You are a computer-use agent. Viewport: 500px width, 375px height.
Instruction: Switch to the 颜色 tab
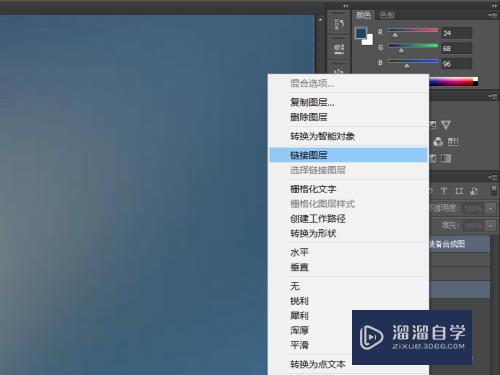tap(363, 15)
